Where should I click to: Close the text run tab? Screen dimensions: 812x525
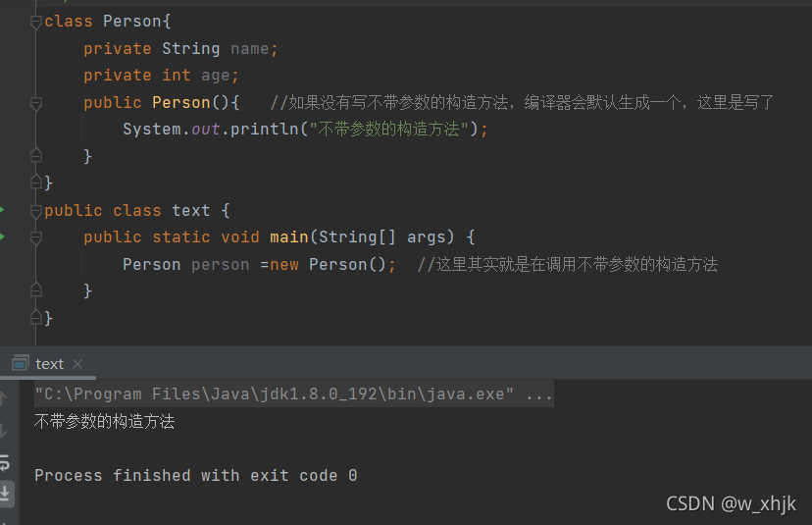pyautogui.click(x=77, y=364)
